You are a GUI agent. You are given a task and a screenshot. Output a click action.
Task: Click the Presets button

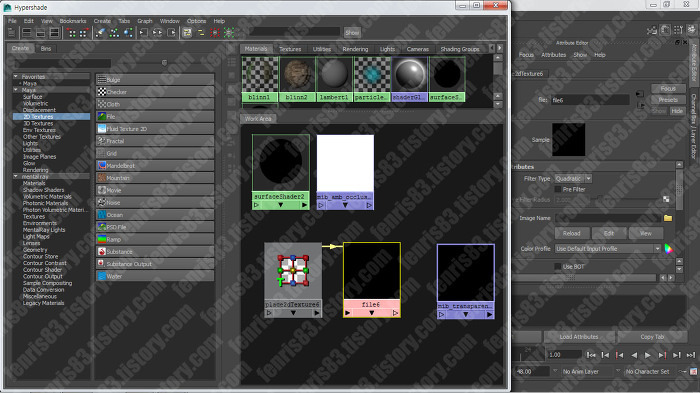668,100
